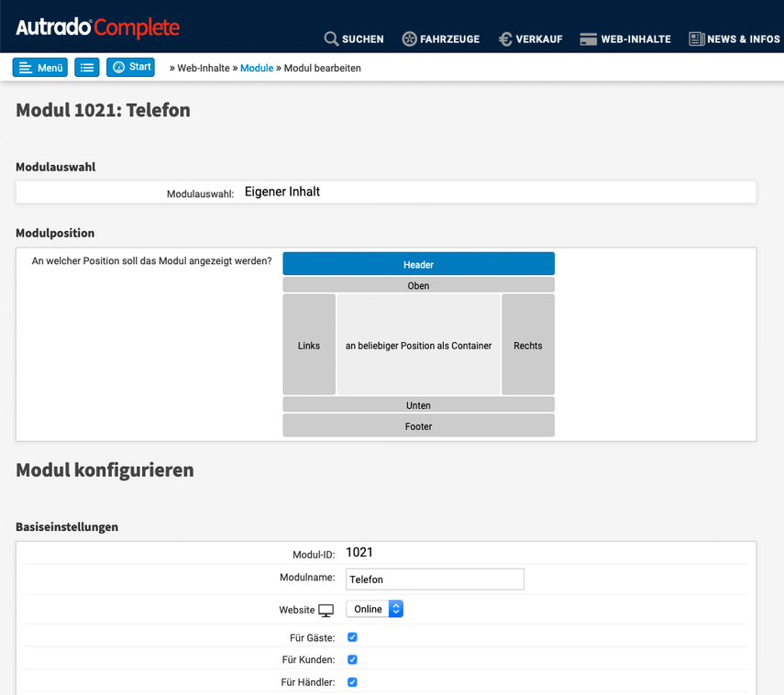Select the Links position block

click(x=309, y=345)
